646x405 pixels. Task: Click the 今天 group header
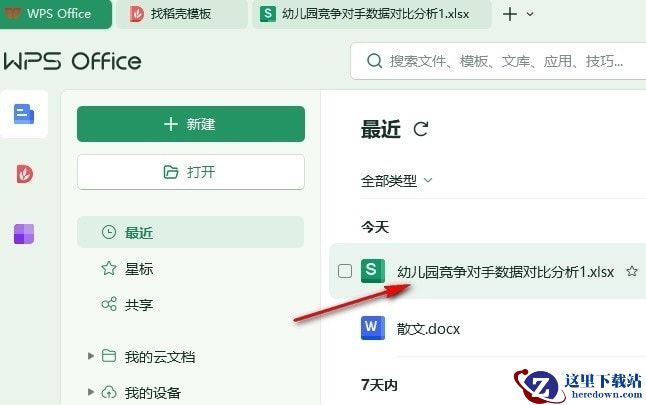(374, 227)
